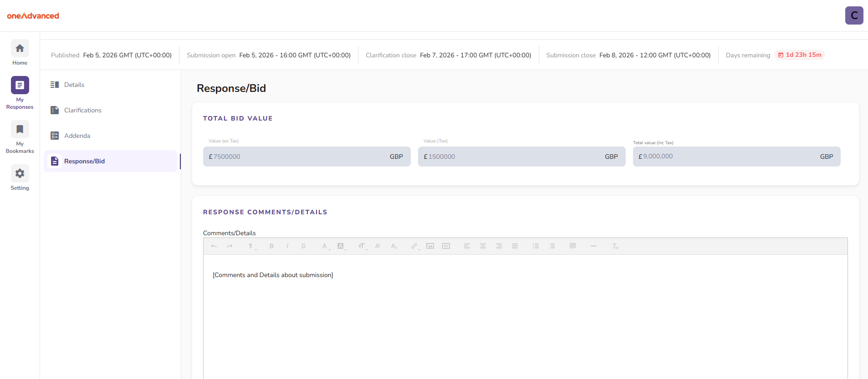Click the days remaining badge 1d 23h 15m
868x379 pixels.
(x=800, y=55)
